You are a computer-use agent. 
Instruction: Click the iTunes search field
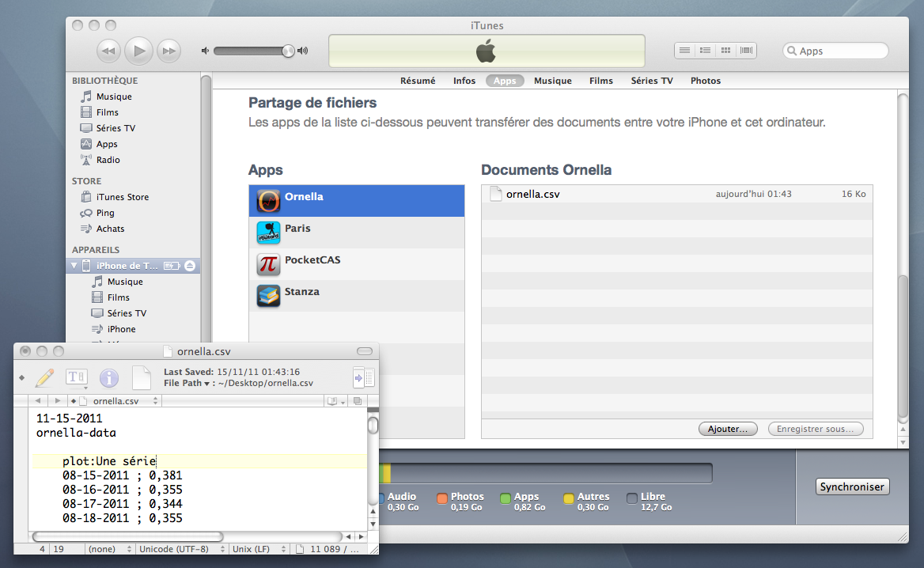click(x=835, y=51)
